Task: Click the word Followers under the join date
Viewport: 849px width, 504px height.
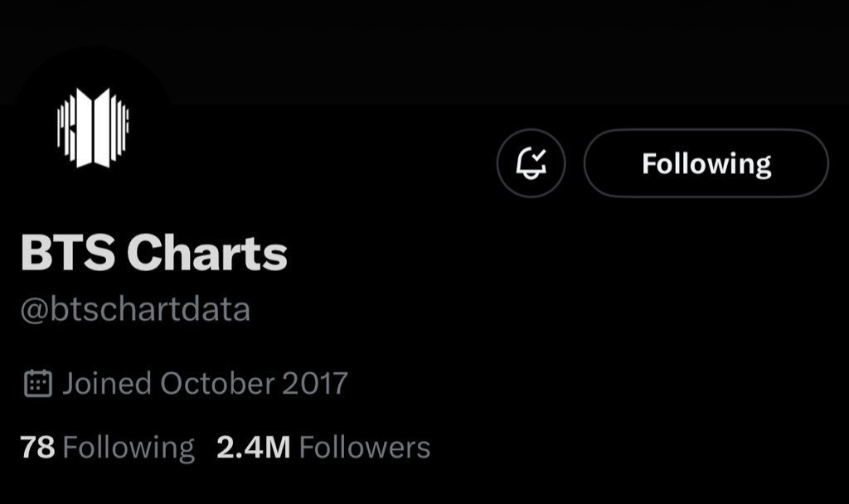Action: tap(365, 448)
